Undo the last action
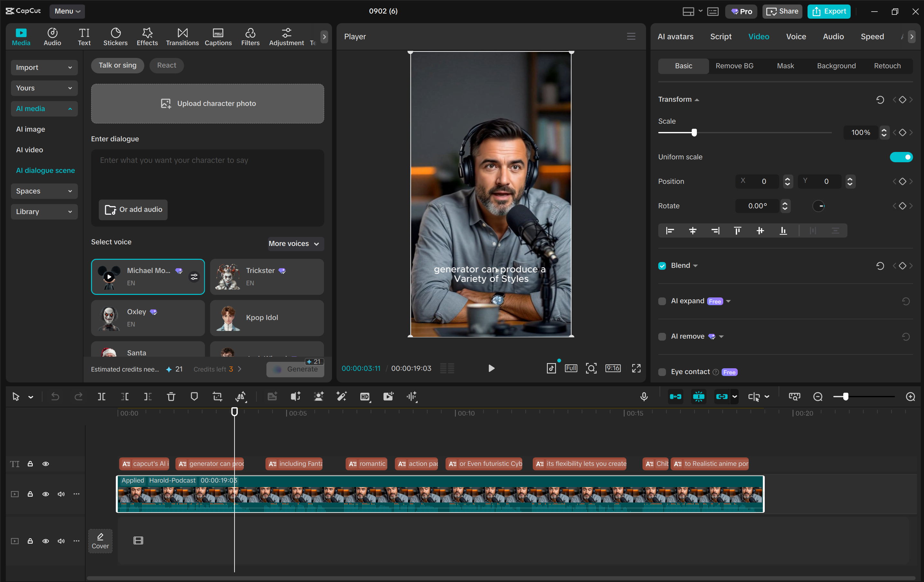This screenshot has height=582, width=924. coord(55,397)
